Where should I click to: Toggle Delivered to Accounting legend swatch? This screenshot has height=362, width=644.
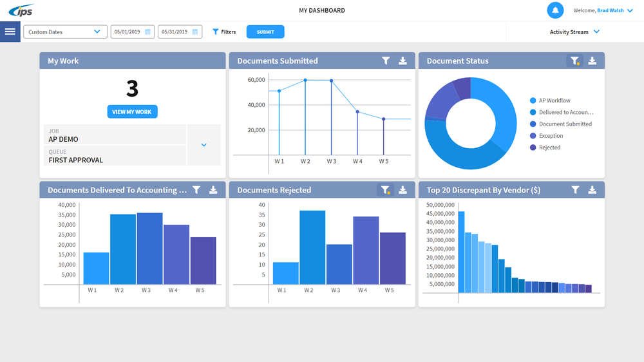point(533,112)
